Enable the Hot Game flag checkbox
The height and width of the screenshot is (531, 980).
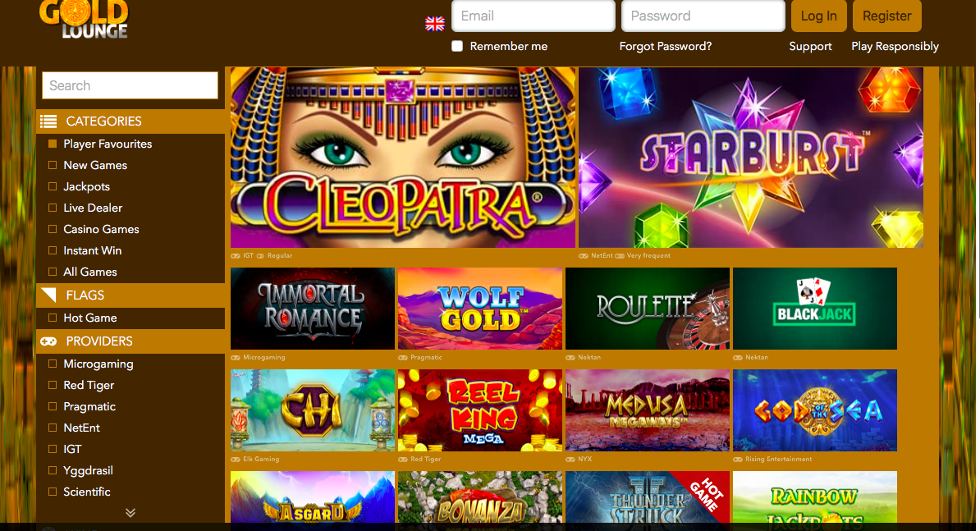click(x=53, y=318)
